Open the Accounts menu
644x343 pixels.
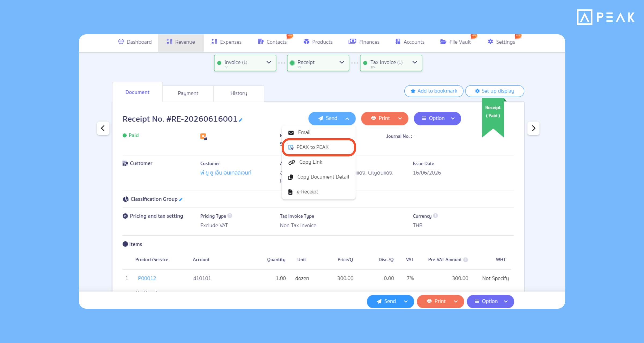[x=410, y=42]
